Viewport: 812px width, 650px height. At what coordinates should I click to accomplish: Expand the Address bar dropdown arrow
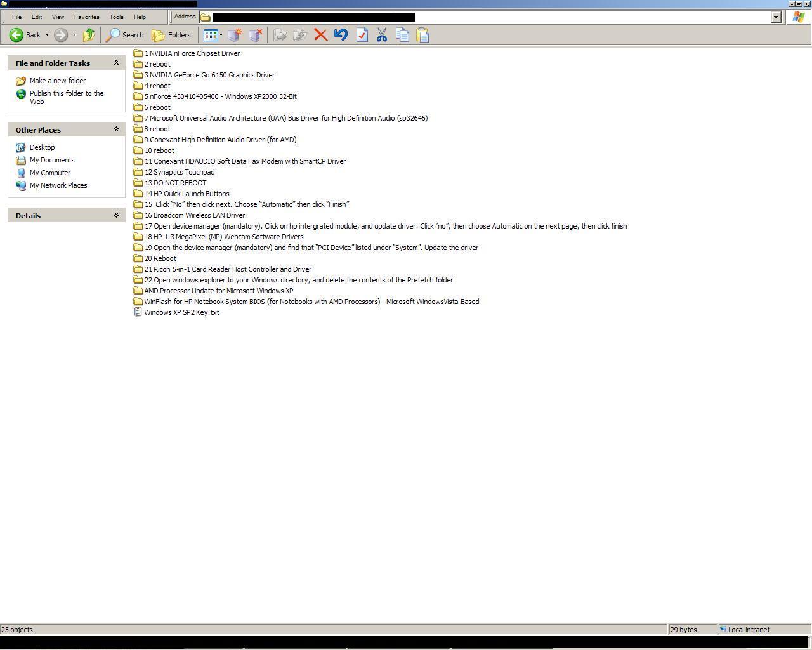click(776, 17)
